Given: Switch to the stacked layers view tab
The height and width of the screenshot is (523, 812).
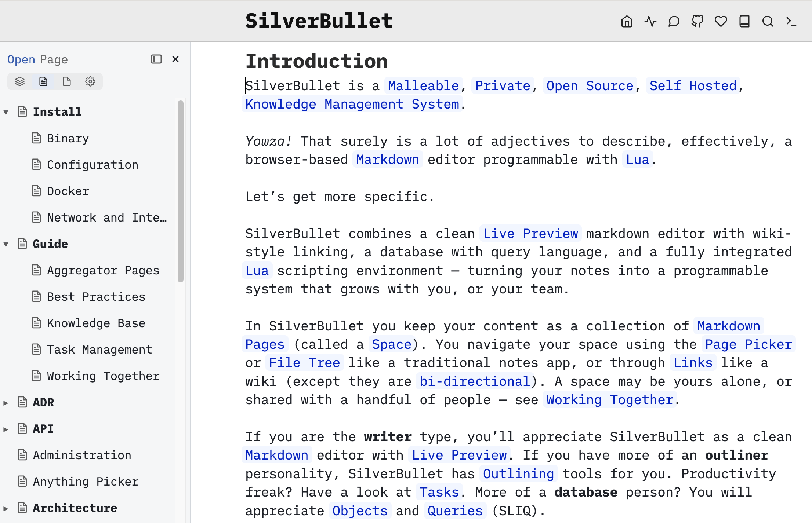Looking at the screenshot, I should pos(20,81).
